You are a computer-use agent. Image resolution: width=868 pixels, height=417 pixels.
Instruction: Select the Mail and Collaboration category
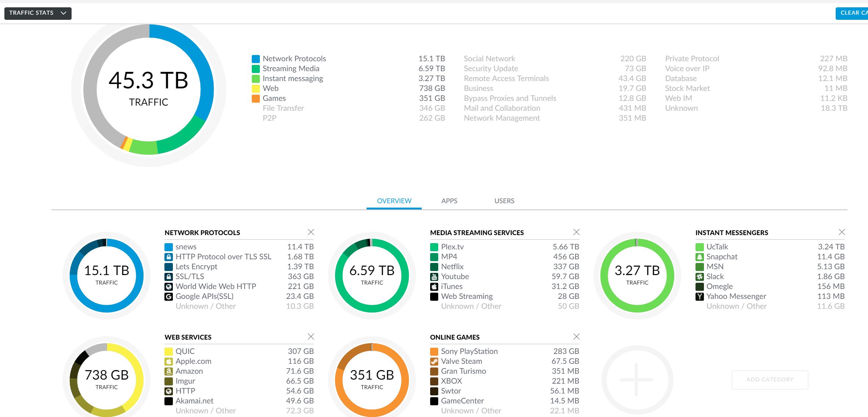pyautogui.click(x=555, y=108)
